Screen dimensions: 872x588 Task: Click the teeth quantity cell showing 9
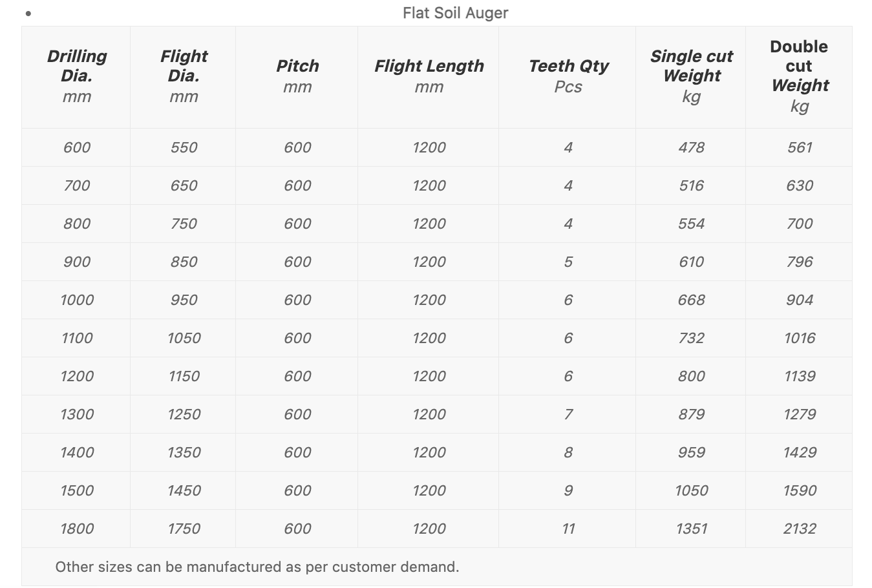[568, 490]
